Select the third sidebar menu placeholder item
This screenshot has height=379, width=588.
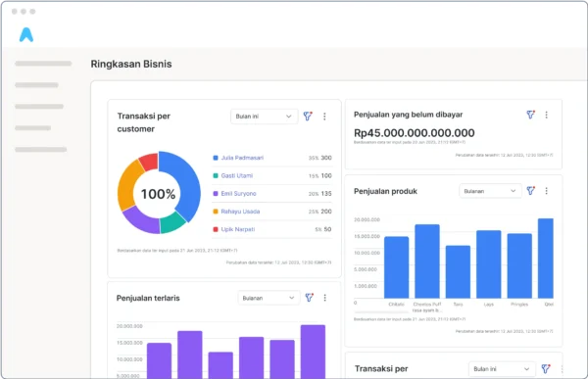click(39, 107)
